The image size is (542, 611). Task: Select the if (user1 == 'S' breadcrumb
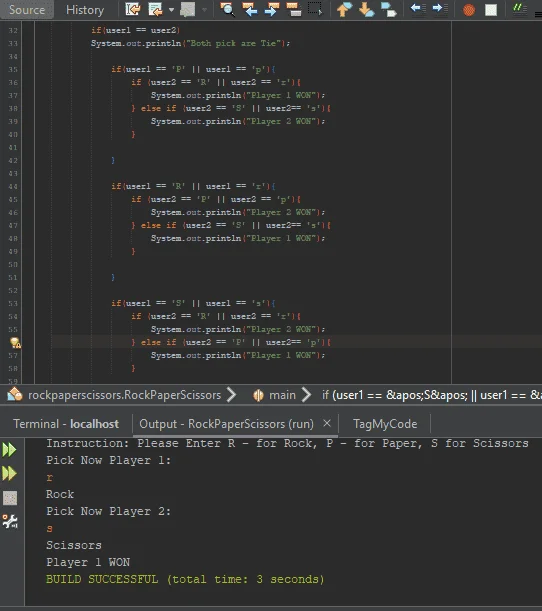(432, 395)
